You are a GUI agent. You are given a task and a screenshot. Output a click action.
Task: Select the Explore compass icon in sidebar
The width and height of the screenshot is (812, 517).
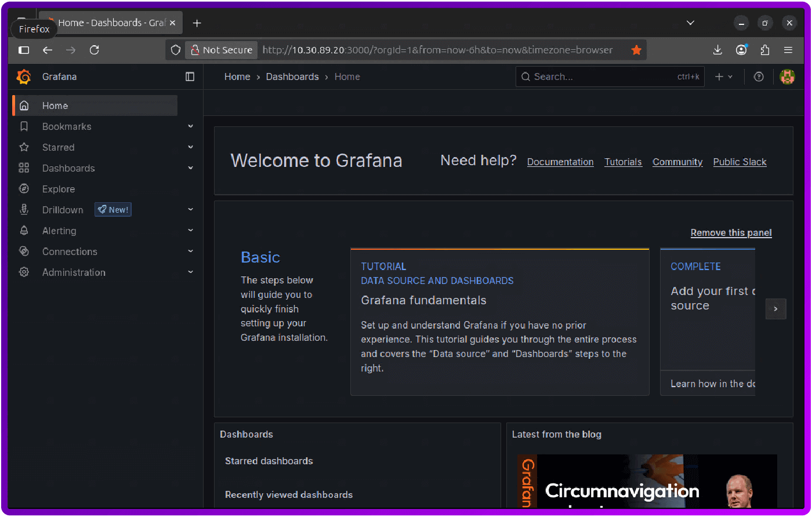pyautogui.click(x=24, y=188)
